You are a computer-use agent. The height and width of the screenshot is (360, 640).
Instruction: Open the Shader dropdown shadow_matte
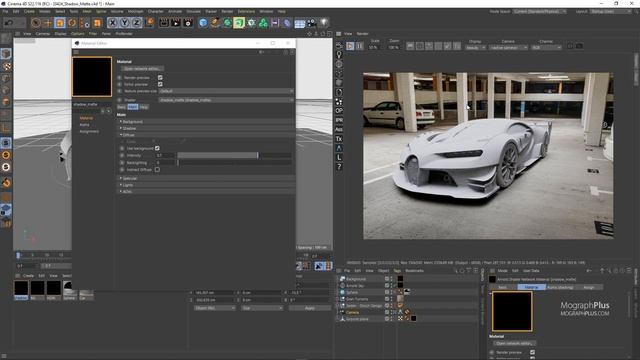226,100
